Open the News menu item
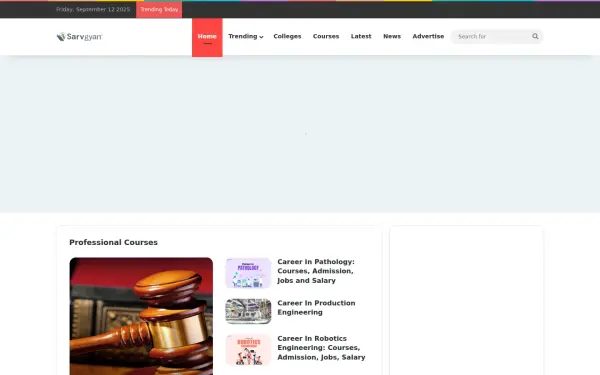 [392, 36]
